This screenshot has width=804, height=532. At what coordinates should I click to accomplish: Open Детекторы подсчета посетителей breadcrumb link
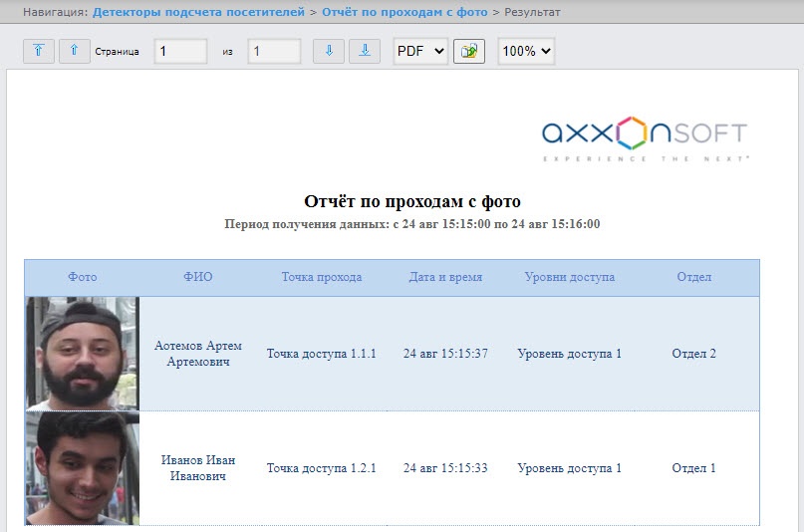tap(198, 12)
